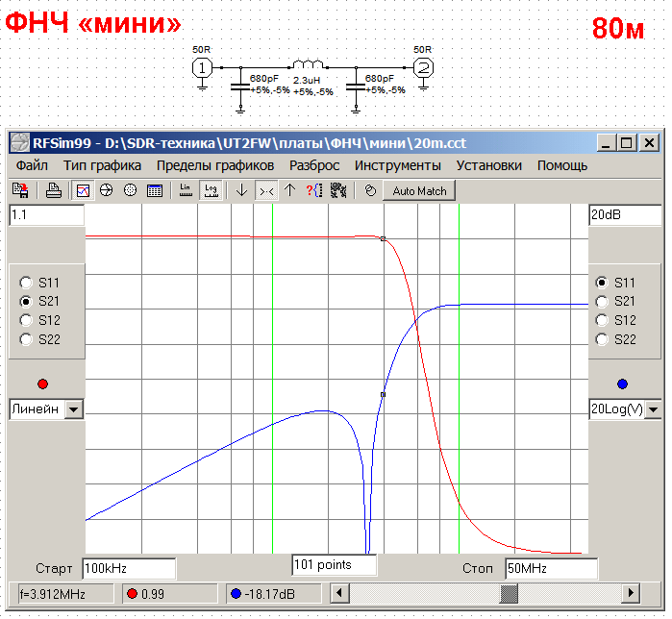This screenshot has width=672, height=619.
Task: Click RFSim99 title bar application icon
Action: (x=20, y=142)
